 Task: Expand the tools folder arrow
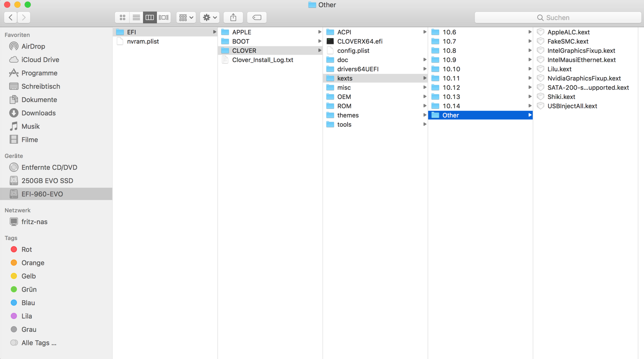pyautogui.click(x=425, y=124)
